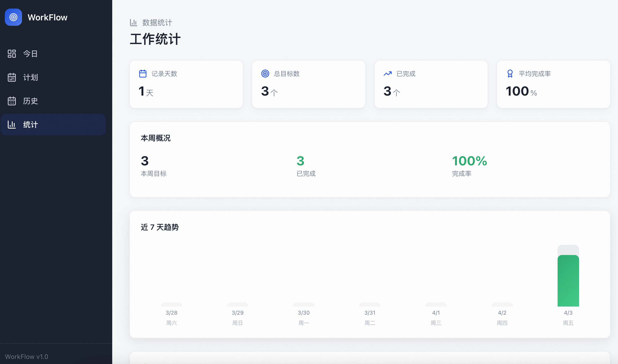Click the award ribbon icon on 平均完成率 card
Viewport: 618px width, 364px height.
(510, 74)
